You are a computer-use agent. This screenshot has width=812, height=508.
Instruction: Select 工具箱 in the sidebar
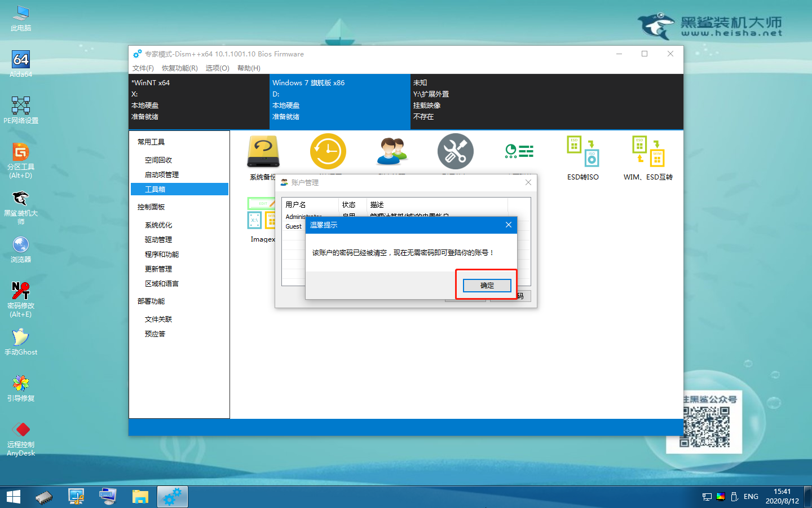pos(179,189)
